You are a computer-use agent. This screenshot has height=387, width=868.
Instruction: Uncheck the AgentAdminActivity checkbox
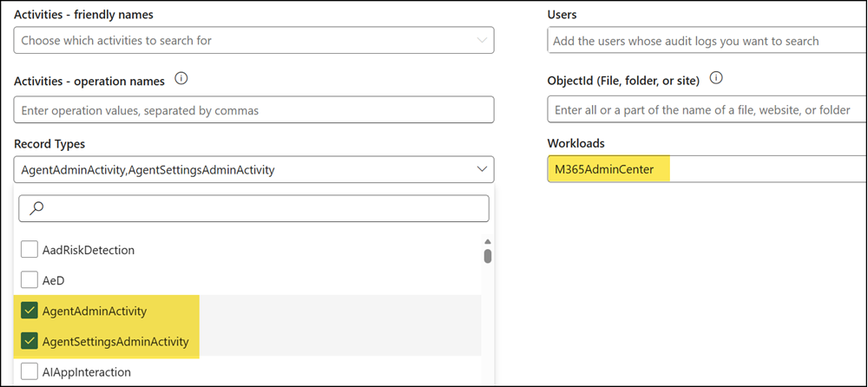coord(29,312)
